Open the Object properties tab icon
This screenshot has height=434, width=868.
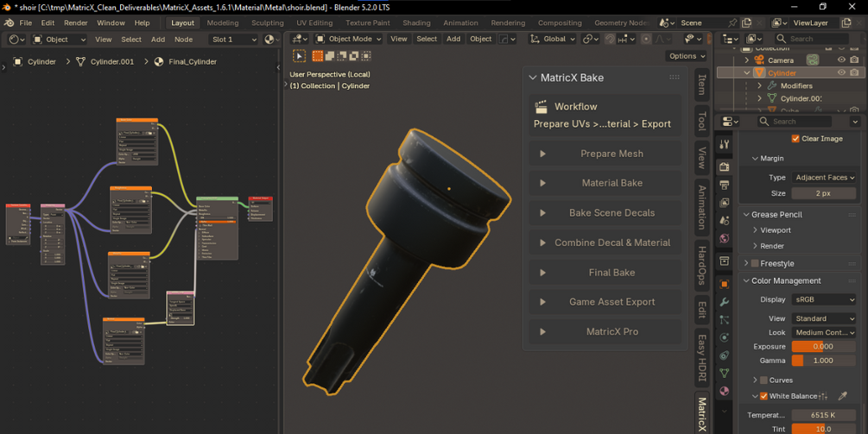pyautogui.click(x=724, y=284)
